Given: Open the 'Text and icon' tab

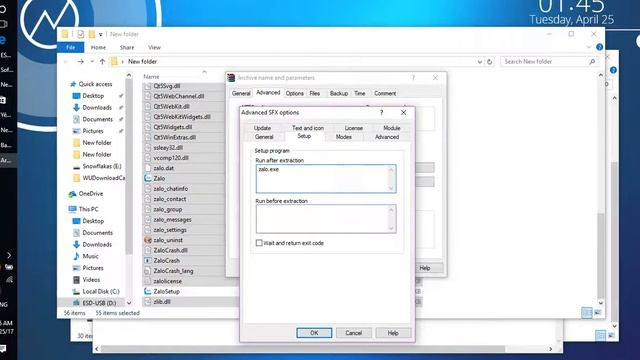Looking at the screenshot, I should (308, 128).
